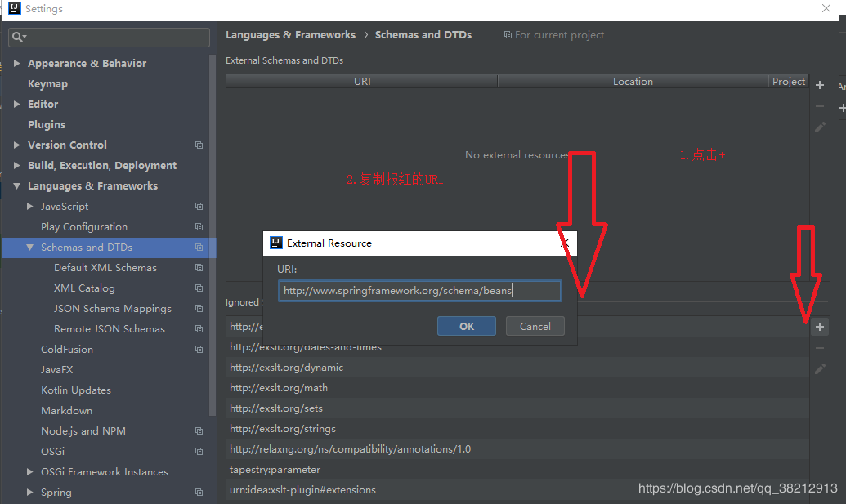Click project-level icon next to Node.js and NPM

(199, 431)
